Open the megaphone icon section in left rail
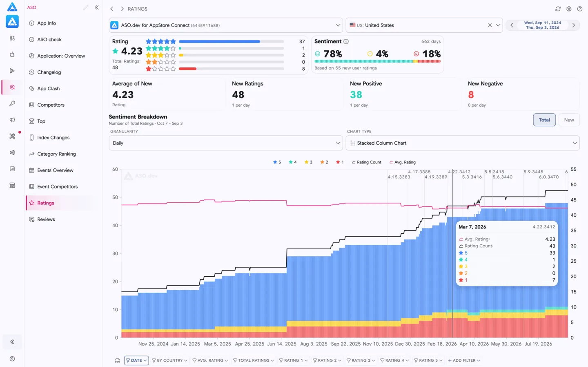 (12, 120)
